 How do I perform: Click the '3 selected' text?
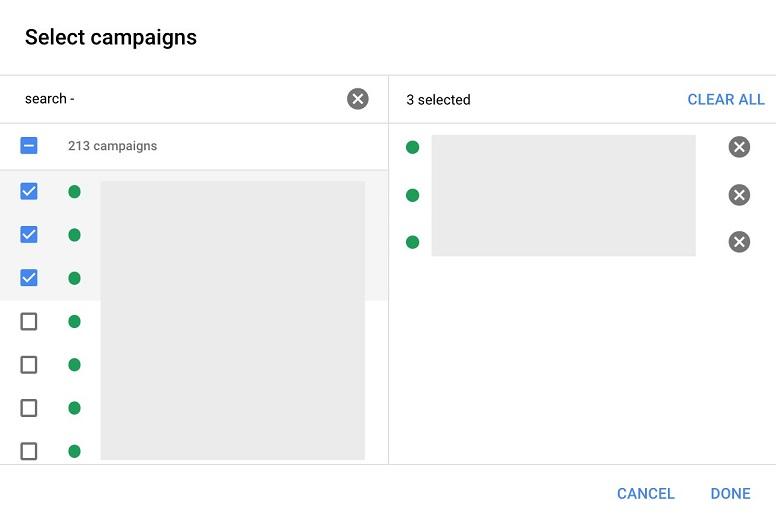tap(438, 100)
